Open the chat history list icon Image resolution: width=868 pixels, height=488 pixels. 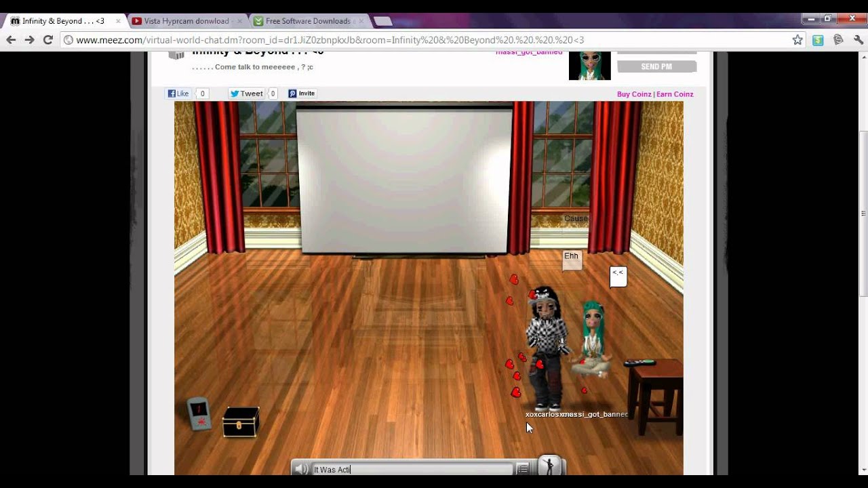pos(522,468)
